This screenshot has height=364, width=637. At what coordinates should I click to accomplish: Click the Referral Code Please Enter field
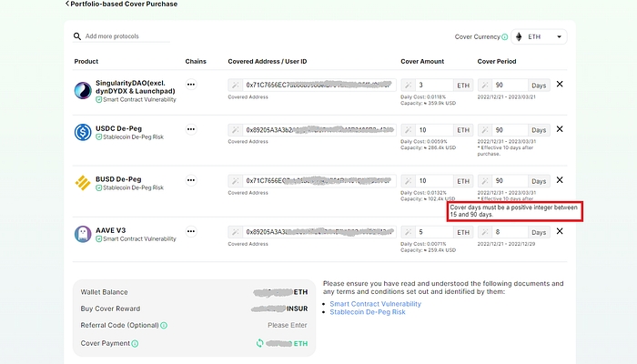point(287,324)
